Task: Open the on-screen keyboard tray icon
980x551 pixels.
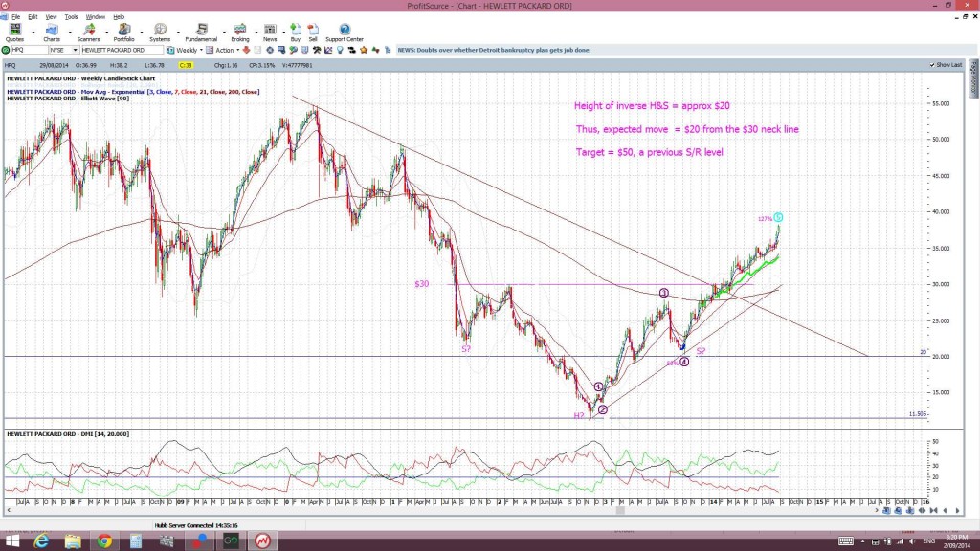Action: 846,541
